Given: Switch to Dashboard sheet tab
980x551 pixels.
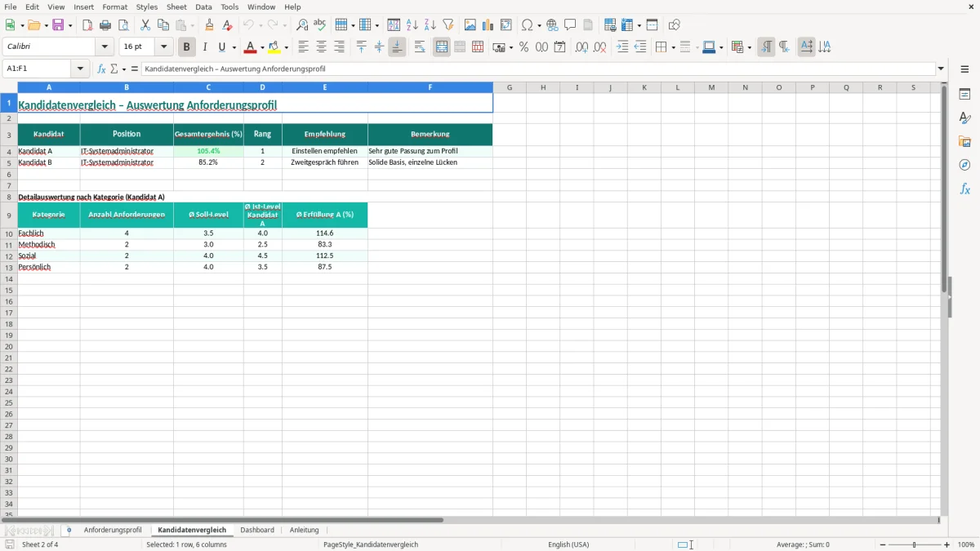Looking at the screenshot, I should [257, 530].
